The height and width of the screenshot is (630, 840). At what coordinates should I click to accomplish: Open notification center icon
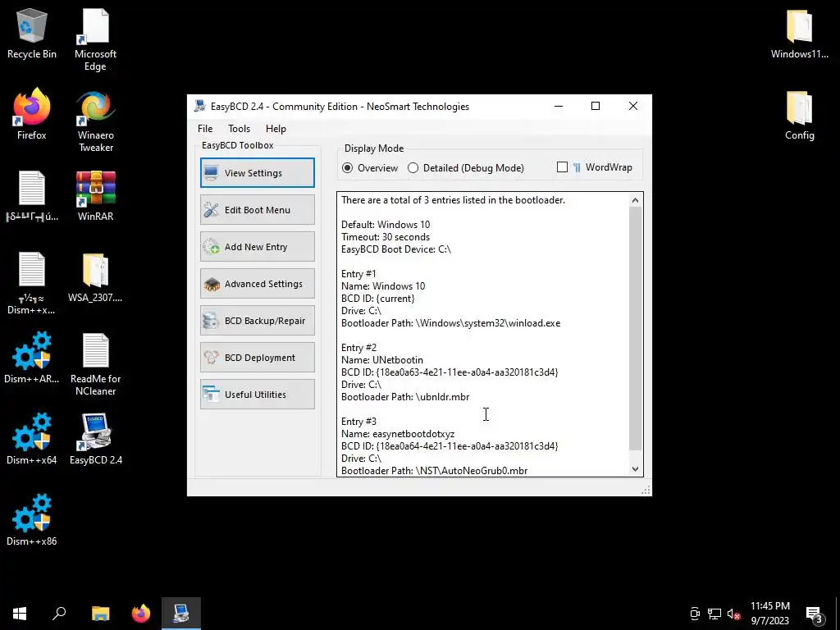point(815,614)
